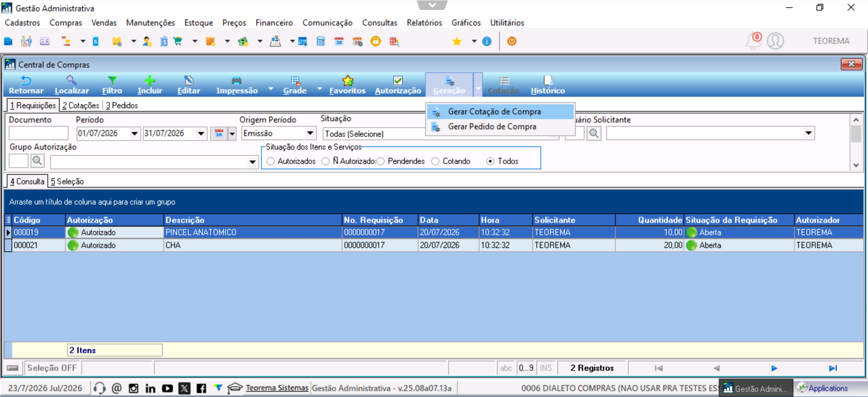Open the start date 01/07/2026 dropdown
The width and height of the screenshot is (868, 397).
[134, 133]
